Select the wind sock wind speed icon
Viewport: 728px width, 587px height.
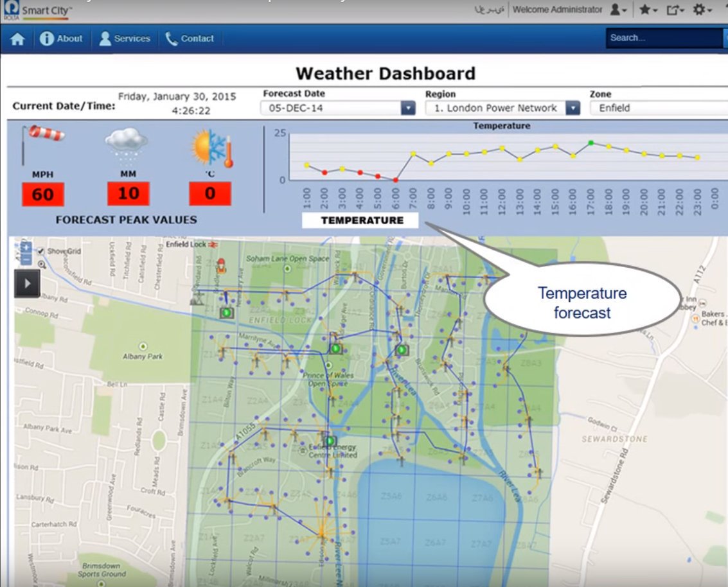point(42,144)
